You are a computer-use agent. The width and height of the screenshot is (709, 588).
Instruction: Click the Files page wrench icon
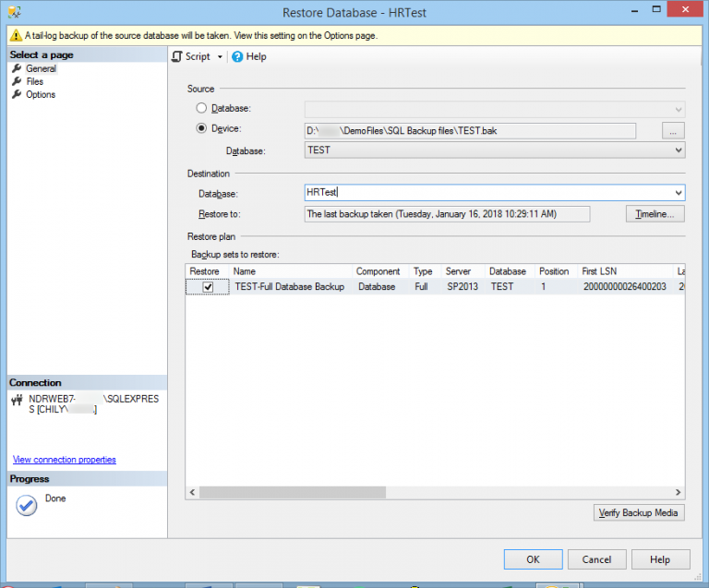16,81
